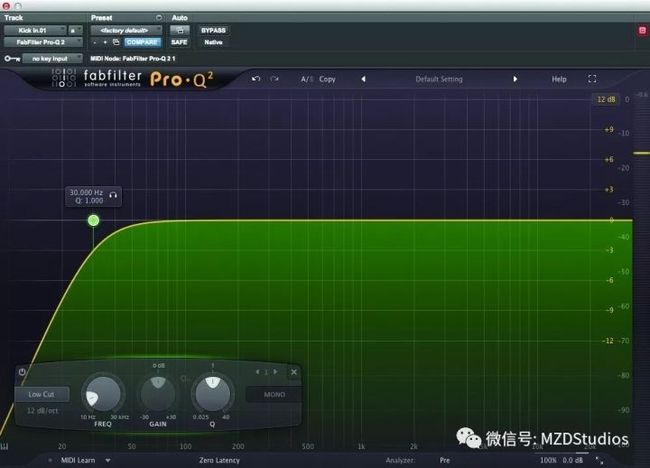Go to the previous preset arrow
Viewport: 650px width, 468px height.
363,79
